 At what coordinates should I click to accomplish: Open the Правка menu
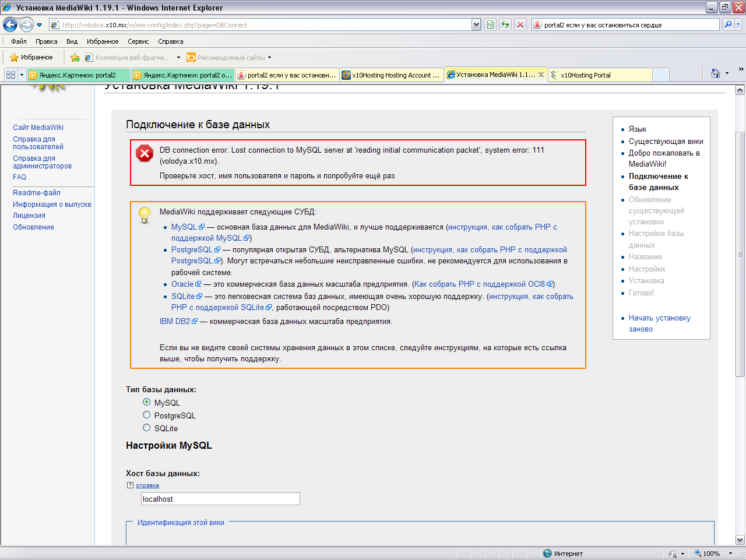point(46,41)
